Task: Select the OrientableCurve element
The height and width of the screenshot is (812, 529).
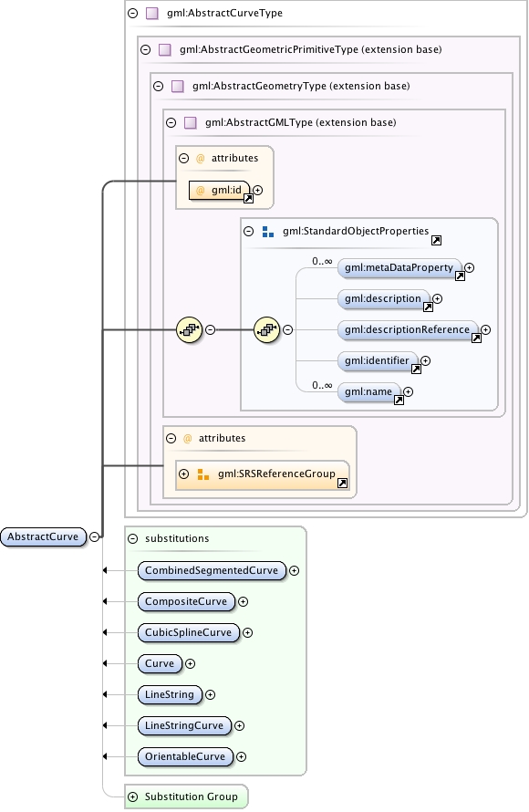Action: pos(185,757)
